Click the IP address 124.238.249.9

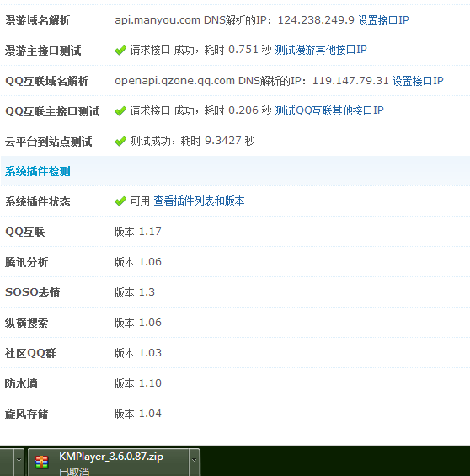tap(316, 20)
